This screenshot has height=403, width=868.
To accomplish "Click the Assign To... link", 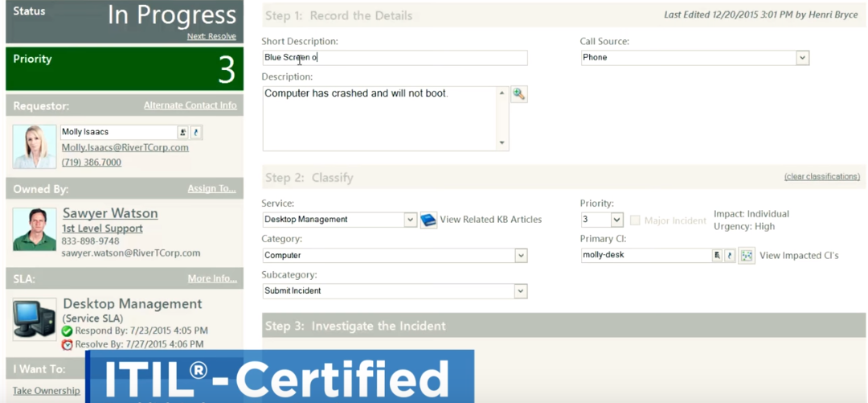I will [x=212, y=188].
